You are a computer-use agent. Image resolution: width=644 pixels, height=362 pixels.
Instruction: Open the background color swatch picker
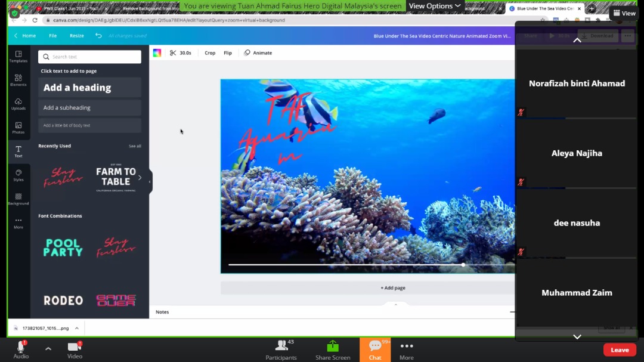157,53
